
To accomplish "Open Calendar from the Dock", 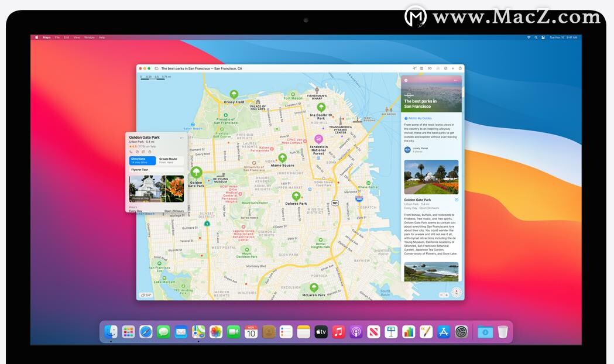I will click(251, 332).
